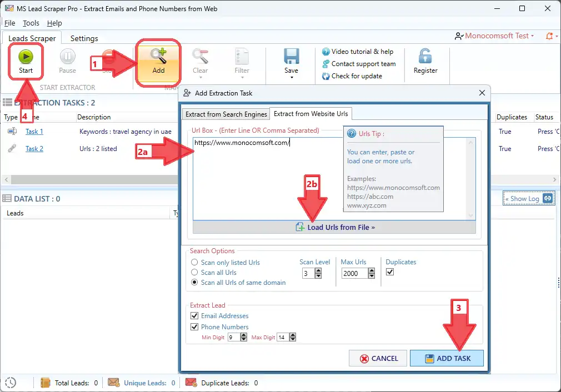Click the tasks list right scroll arrow
Viewport: 561px width, 392px height.
pyautogui.click(x=554, y=179)
